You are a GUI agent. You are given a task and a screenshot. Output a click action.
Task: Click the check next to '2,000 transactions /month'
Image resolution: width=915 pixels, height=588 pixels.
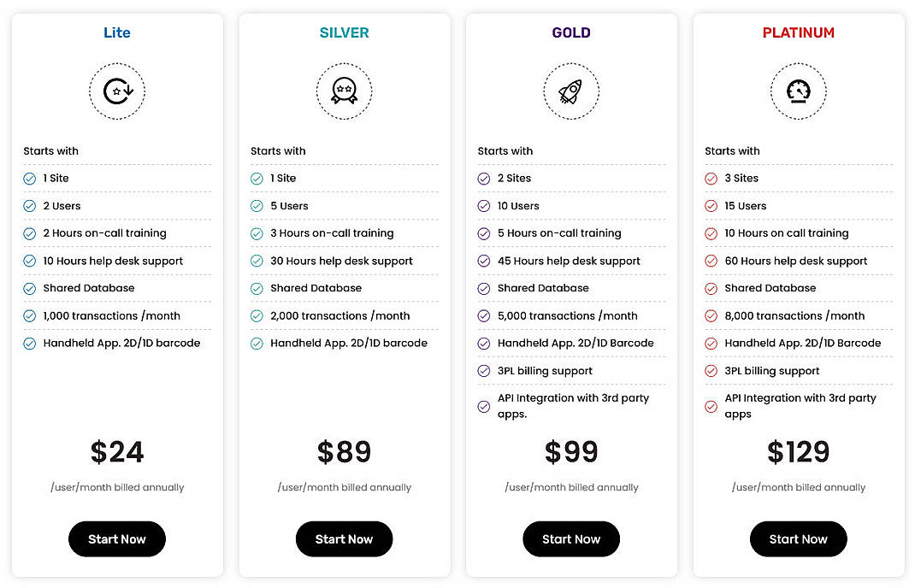pos(257,315)
